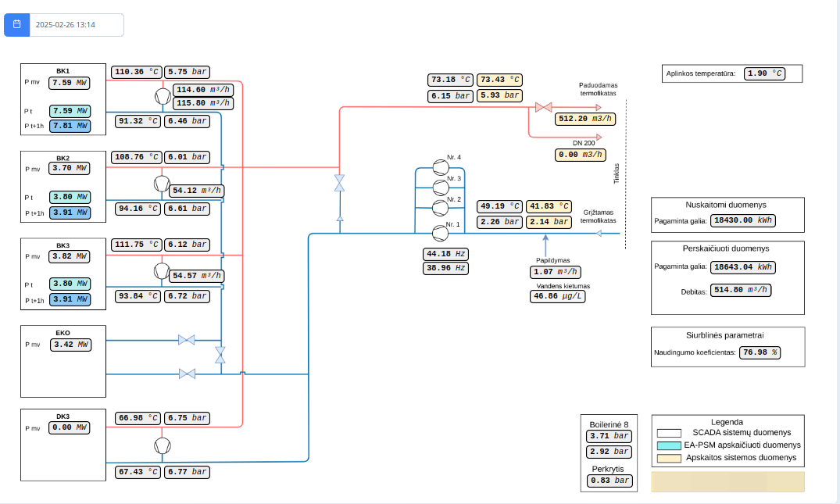This screenshot has height=504, width=840.
Task: Click the cyan EA-PSM legend swatch
Action: [669, 445]
